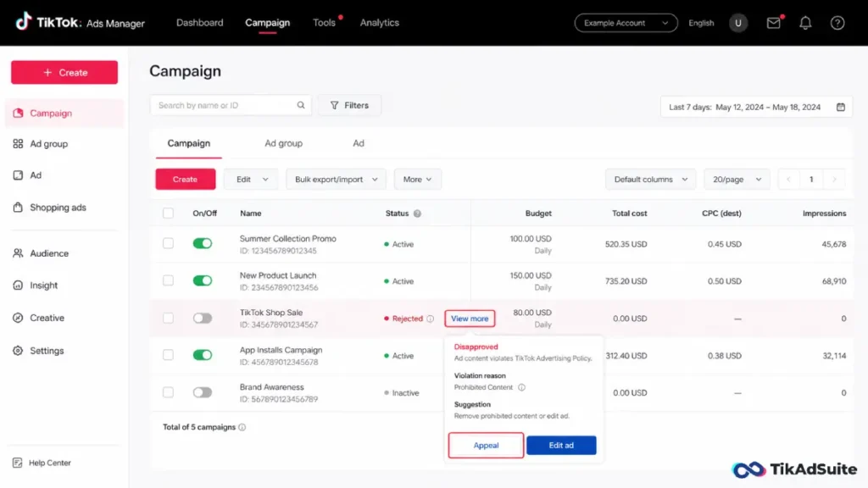Viewport: 868px width, 488px height.
Task: Click the user avatar U
Action: [x=738, y=23]
